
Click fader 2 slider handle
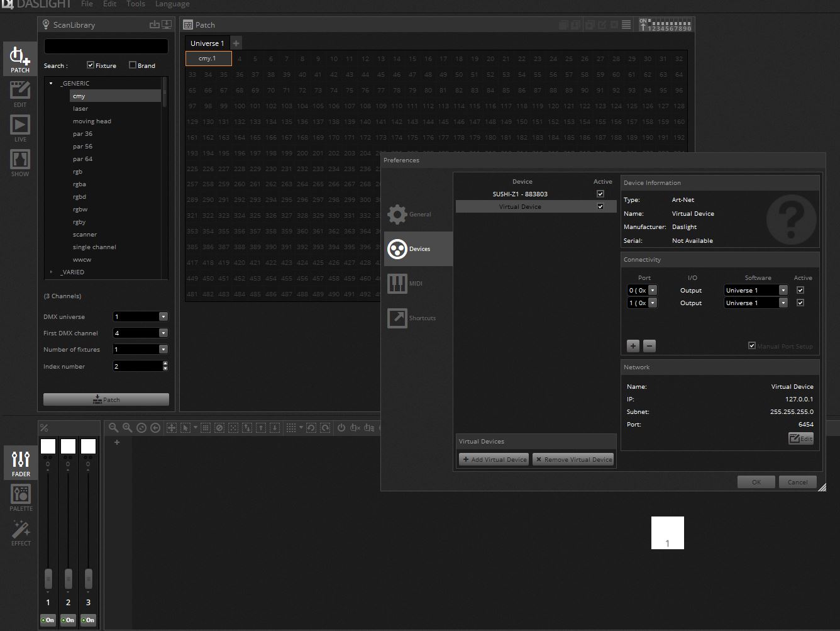coord(68,579)
